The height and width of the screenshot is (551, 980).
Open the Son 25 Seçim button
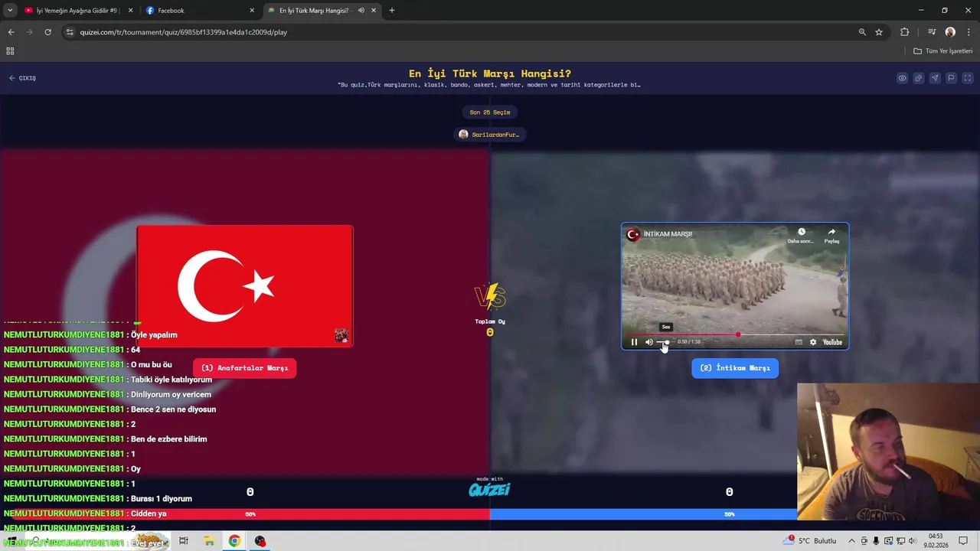(490, 112)
